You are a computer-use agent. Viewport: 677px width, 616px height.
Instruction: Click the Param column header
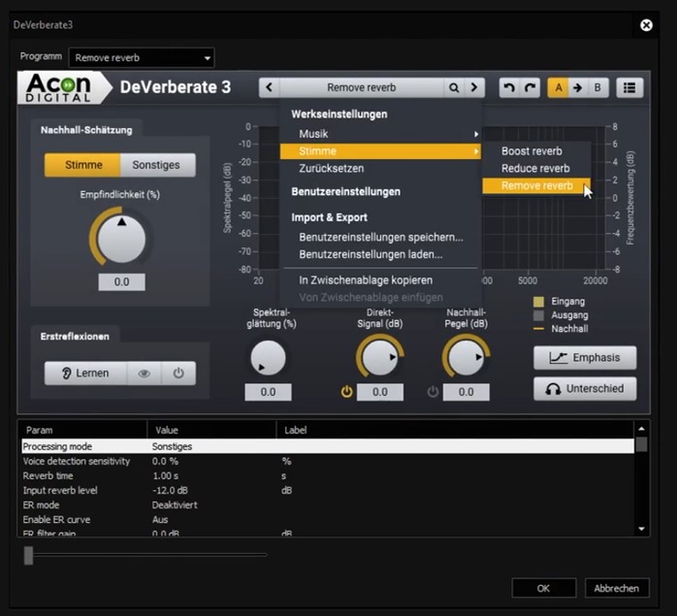pos(84,431)
